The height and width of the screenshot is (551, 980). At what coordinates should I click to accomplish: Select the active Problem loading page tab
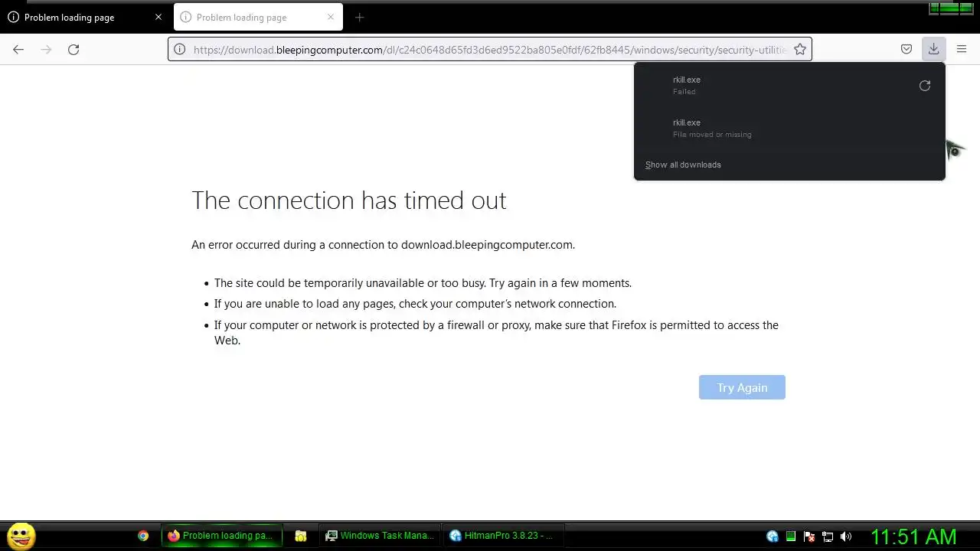(258, 17)
